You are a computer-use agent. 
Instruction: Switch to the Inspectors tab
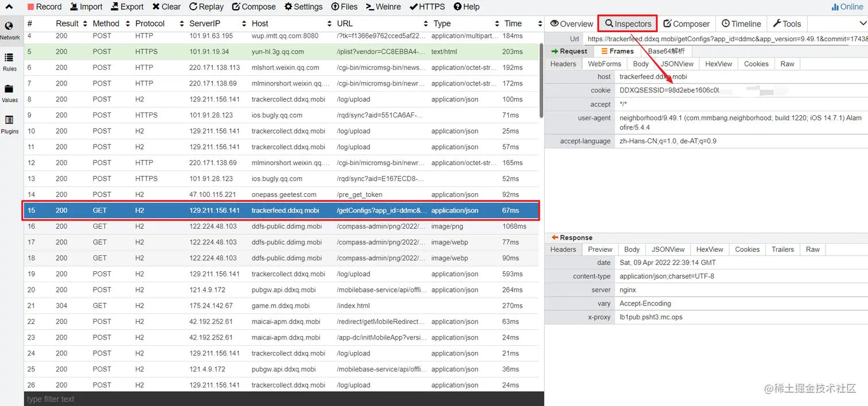tap(627, 24)
